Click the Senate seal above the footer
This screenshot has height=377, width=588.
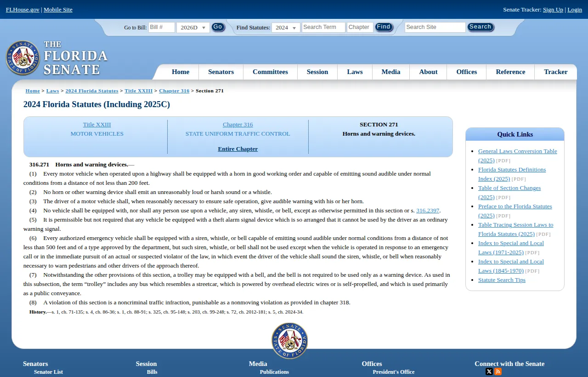click(x=289, y=341)
